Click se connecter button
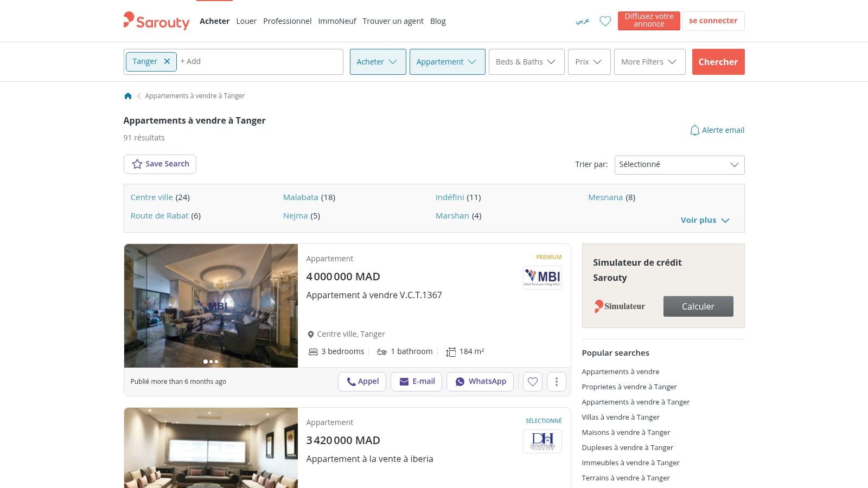The height and width of the screenshot is (488, 868). [713, 21]
